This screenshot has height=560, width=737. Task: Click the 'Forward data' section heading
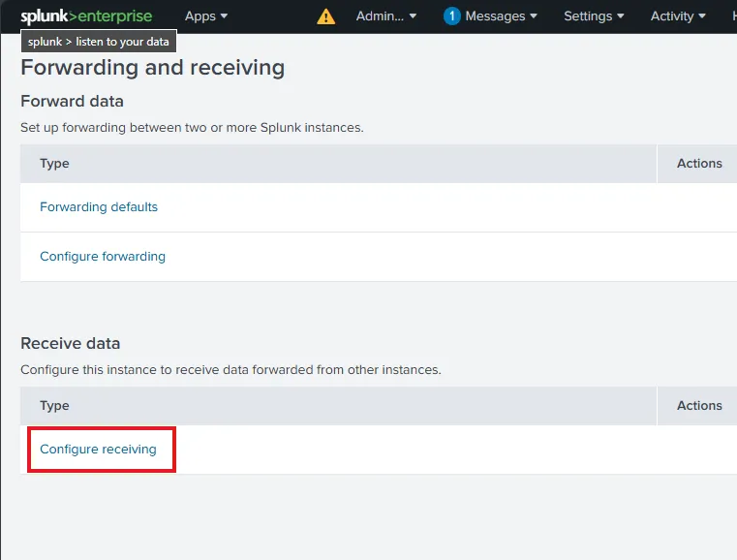coord(73,101)
